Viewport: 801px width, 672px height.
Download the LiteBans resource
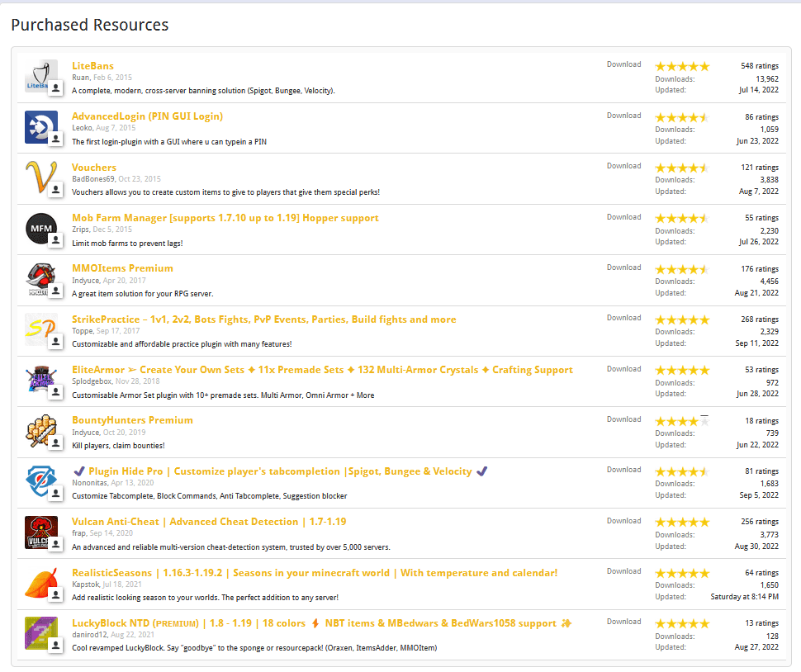click(x=623, y=64)
